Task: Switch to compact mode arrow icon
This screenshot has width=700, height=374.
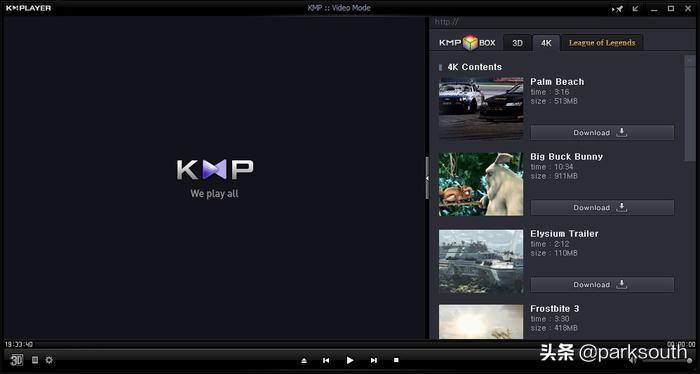Action: [x=636, y=8]
